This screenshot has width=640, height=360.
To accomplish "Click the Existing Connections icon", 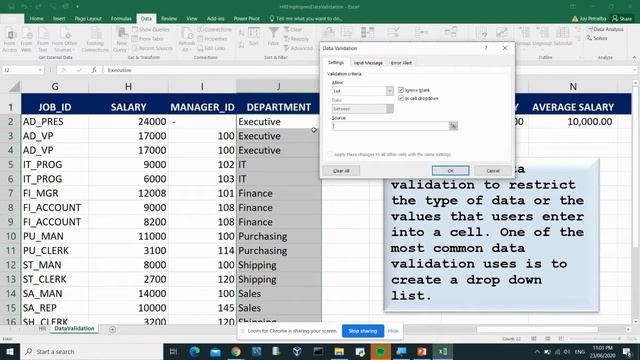I will pyautogui.click(x=95, y=40).
